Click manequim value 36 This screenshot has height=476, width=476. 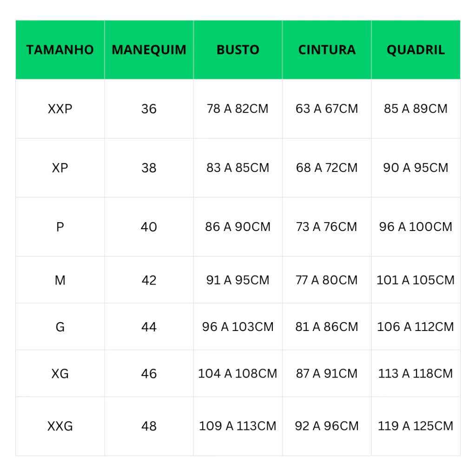[x=149, y=109]
